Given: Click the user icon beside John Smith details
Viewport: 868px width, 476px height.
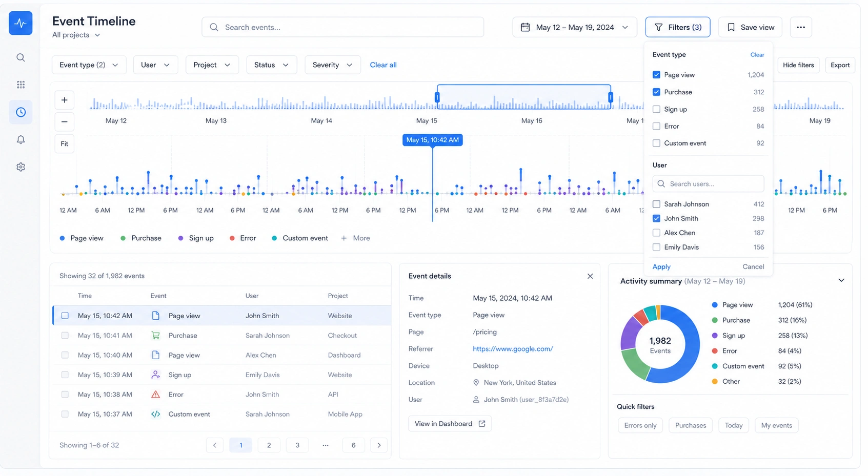Looking at the screenshot, I should [x=476, y=400].
